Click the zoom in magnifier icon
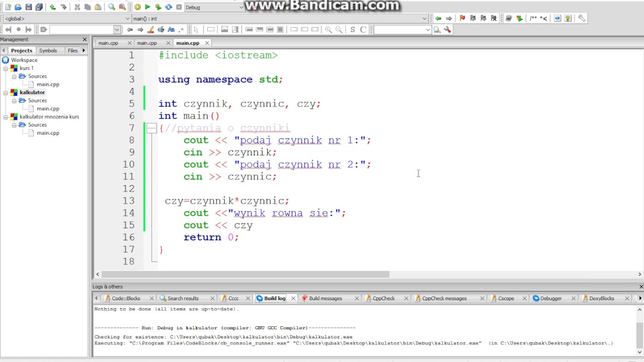This screenshot has height=362, width=644. coord(328,30)
